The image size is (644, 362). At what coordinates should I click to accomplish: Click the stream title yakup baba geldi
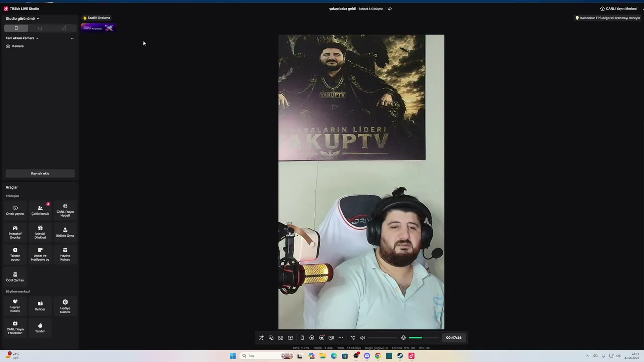pos(342,9)
